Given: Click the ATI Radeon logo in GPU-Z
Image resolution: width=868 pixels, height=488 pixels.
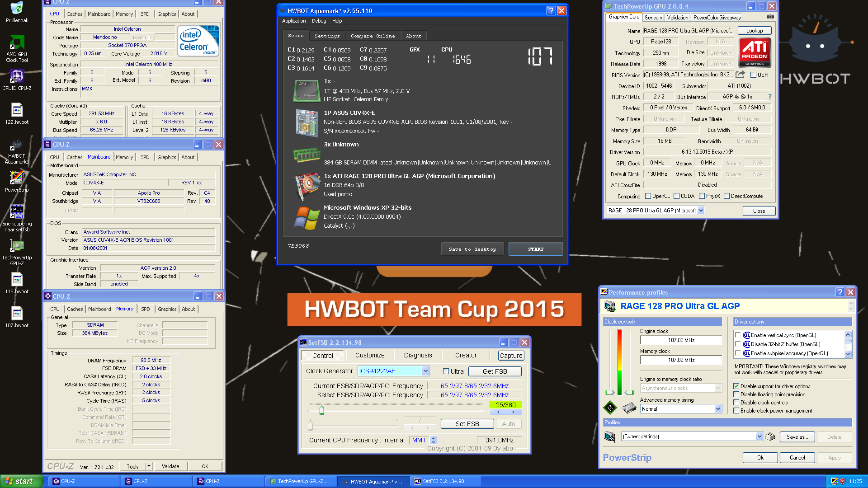Looking at the screenshot, I should point(755,52).
